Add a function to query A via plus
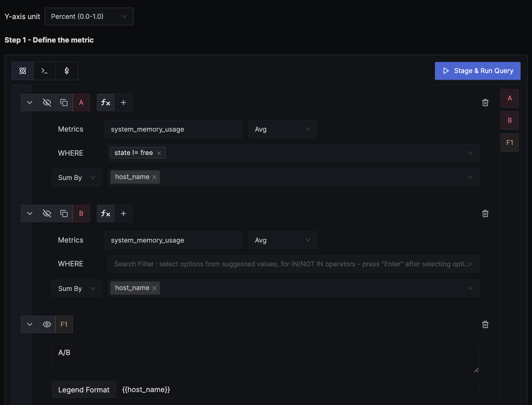The height and width of the screenshot is (405, 532). coord(123,103)
